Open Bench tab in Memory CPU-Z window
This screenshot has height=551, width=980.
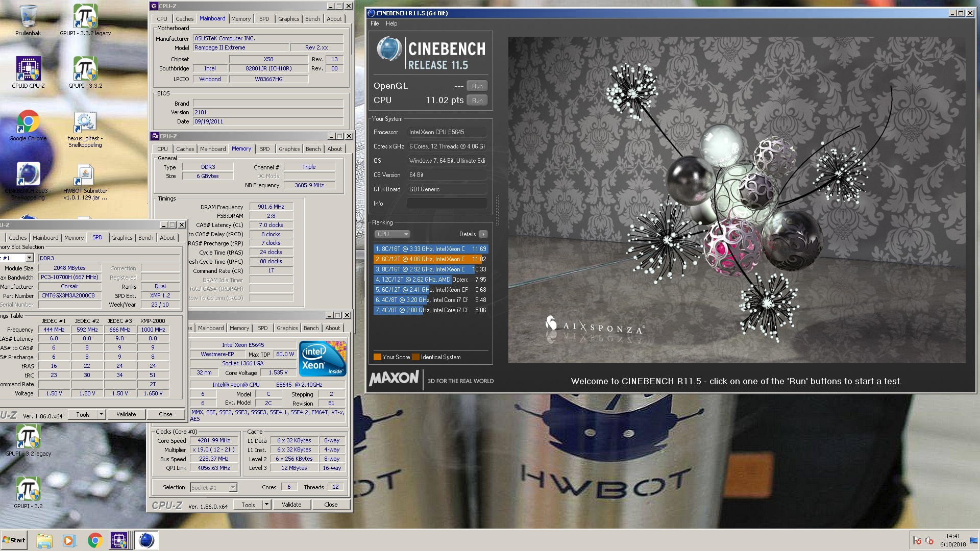(x=313, y=149)
